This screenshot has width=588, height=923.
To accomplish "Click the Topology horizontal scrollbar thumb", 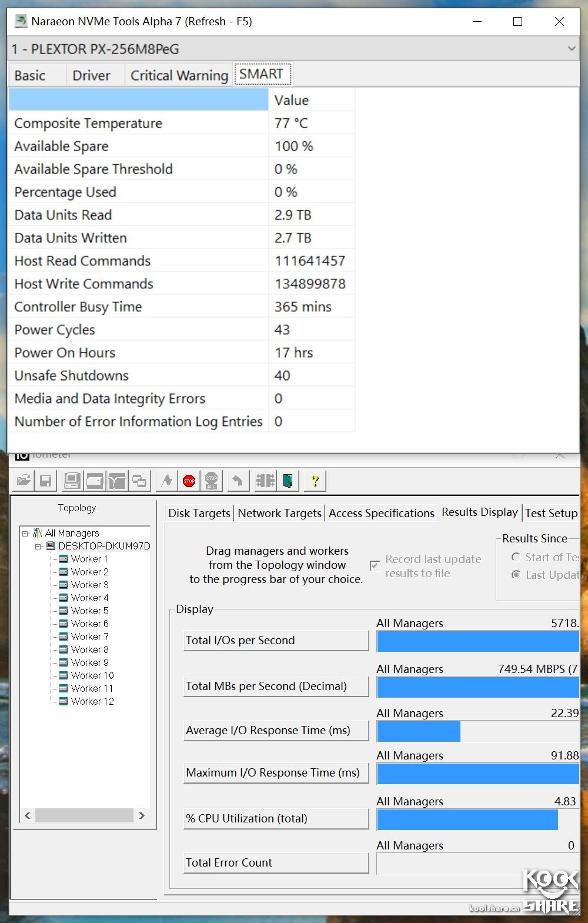I will click(x=84, y=815).
